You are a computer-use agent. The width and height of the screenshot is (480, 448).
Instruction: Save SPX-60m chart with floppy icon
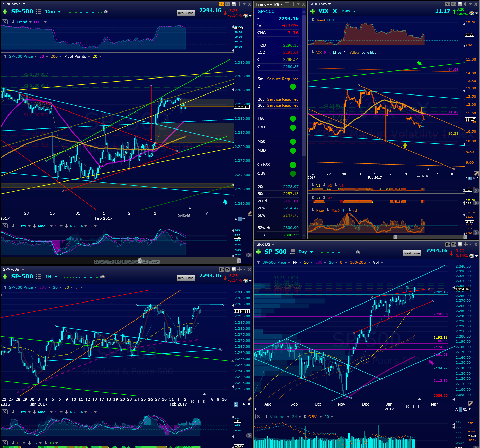point(234,269)
